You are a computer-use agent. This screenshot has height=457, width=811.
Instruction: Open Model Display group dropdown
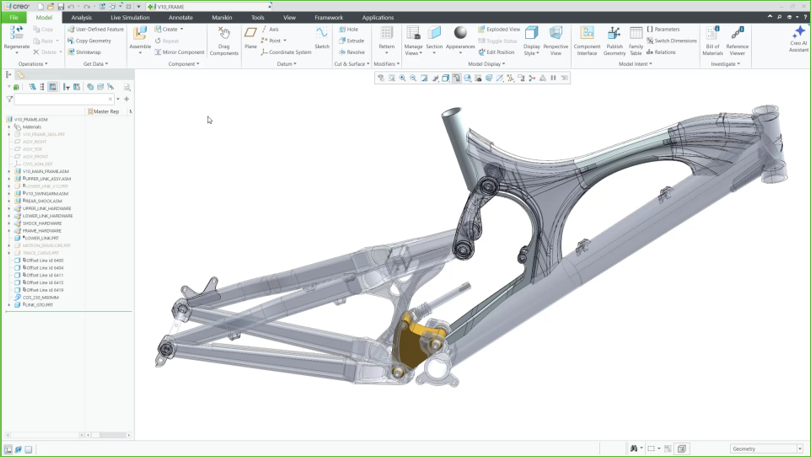[x=486, y=64]
